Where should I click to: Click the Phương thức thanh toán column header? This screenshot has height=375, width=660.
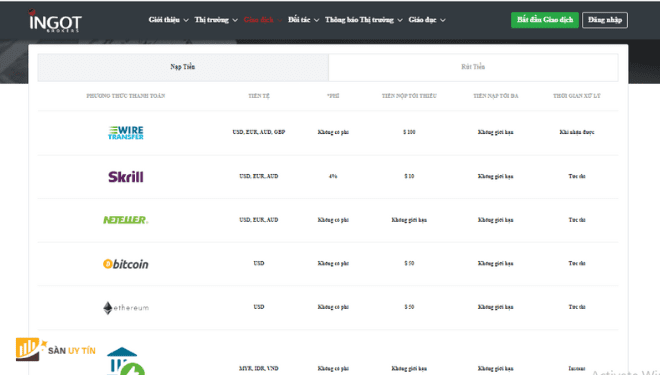tap(125, 96)
